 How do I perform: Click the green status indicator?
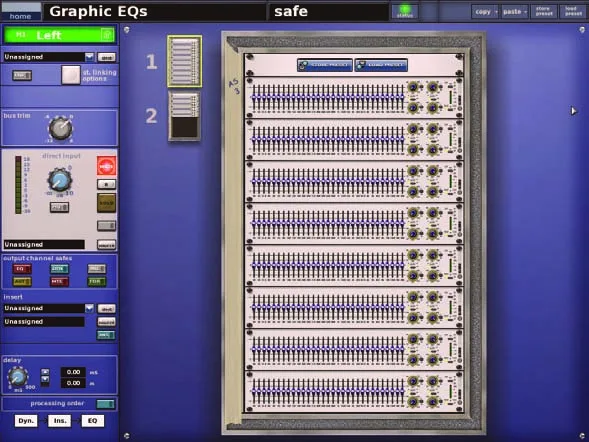(405, 11)
